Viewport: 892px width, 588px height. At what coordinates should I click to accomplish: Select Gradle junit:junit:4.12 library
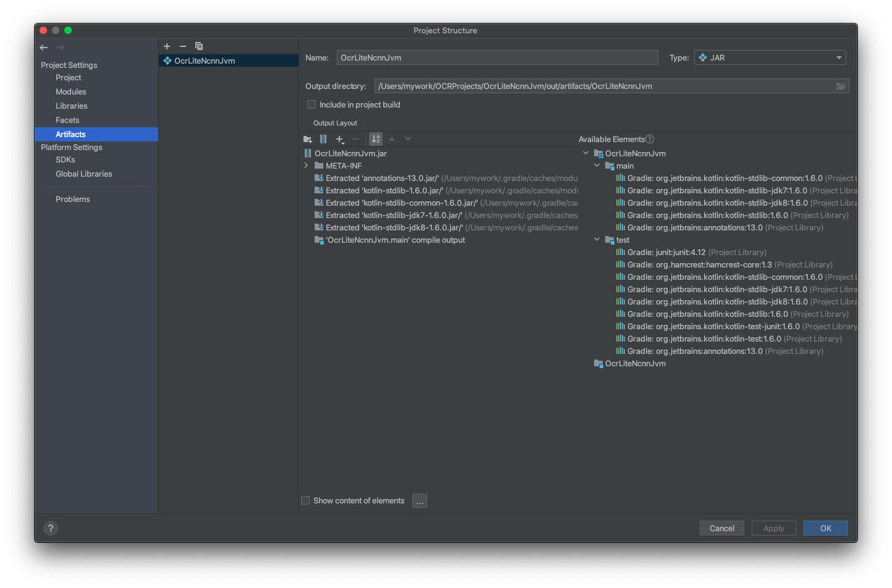tap(691, 253)
